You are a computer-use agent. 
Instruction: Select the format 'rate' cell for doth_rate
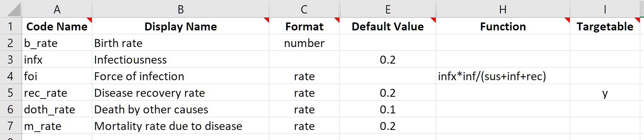point(304,109)
